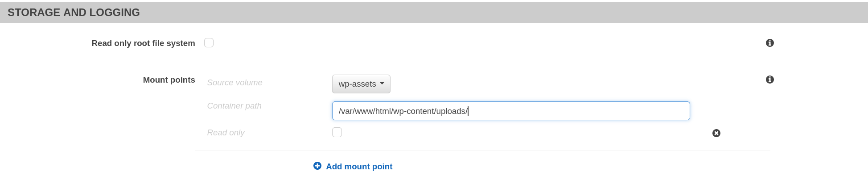Click the Mount points label
The height and width of the screenshot is (193, 868).
point(169,80)
